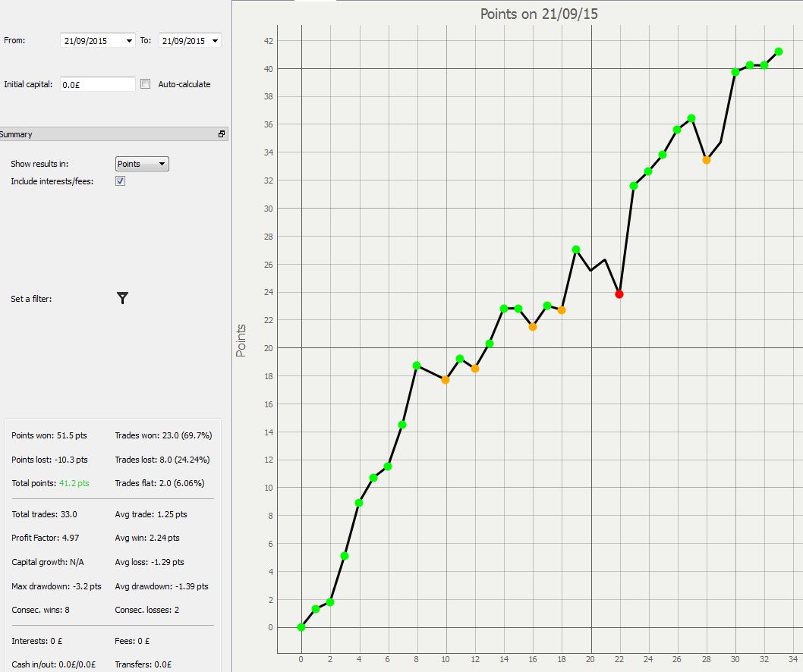Click the green starting point at zero
This screenshot has width=803, height=672.
tap(301, 627)
